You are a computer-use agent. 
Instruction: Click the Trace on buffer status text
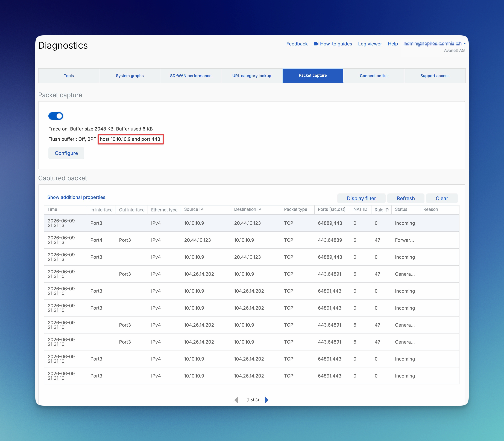(x=101, y=129)
